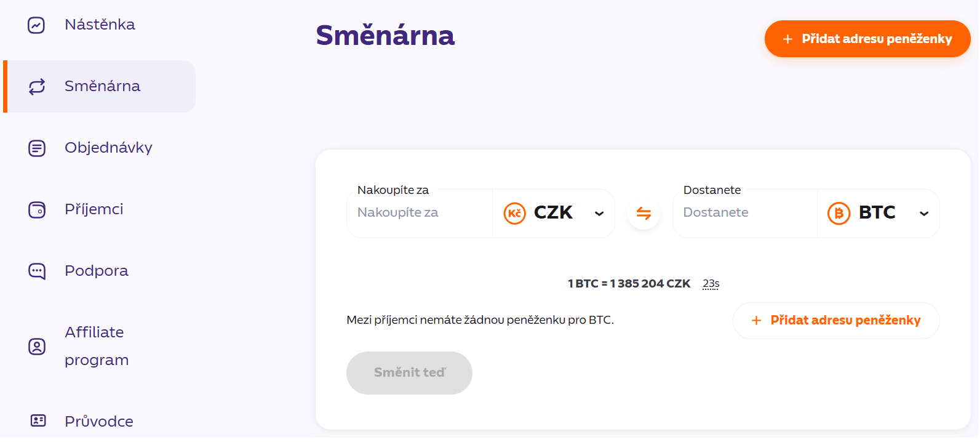Click the Nástěnka dashboard chart icon

coord(36,25)
